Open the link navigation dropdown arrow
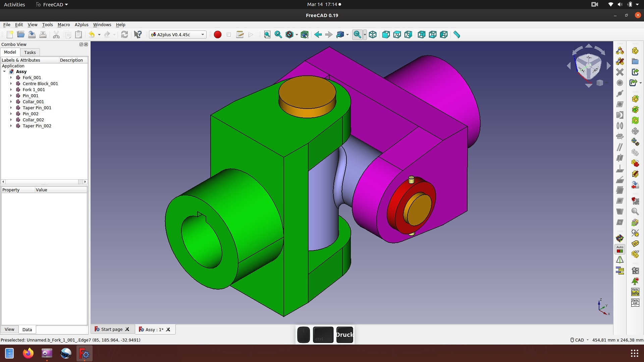Image resolution: width=644 pixels, height=362 pixels. coord(347,35)
